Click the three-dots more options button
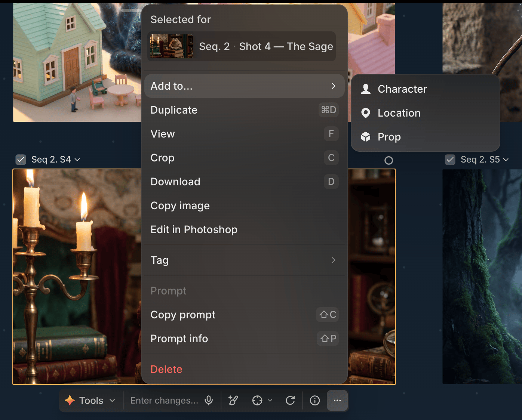The height and width of the screenshot is (420, 522). [337, 401]
